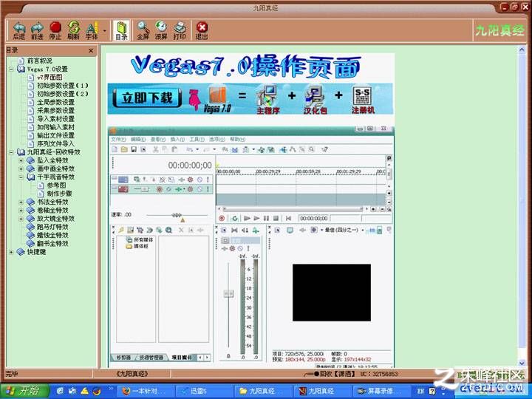Open the 序列文件导入 page

(55, 143)
